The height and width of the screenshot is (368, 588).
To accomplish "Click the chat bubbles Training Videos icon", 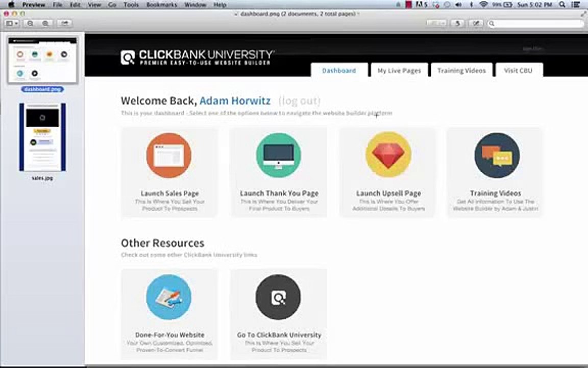I will click(497, 155).
